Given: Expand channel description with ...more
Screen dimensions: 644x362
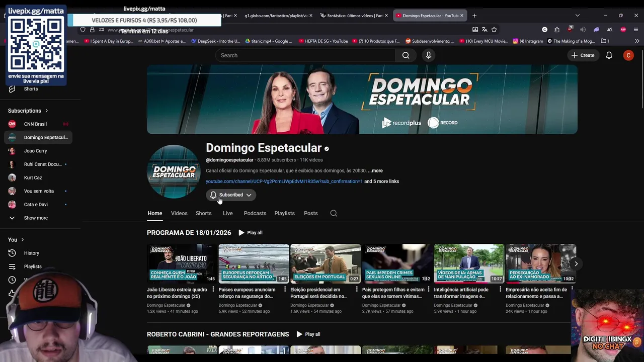Looking at the screenshot, I should pos(375,171).
